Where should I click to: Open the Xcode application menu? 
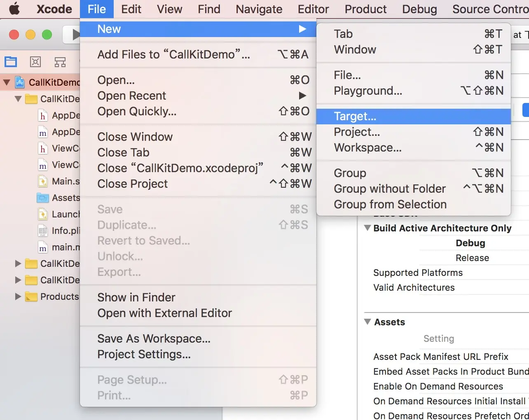[x=54, y=9]
